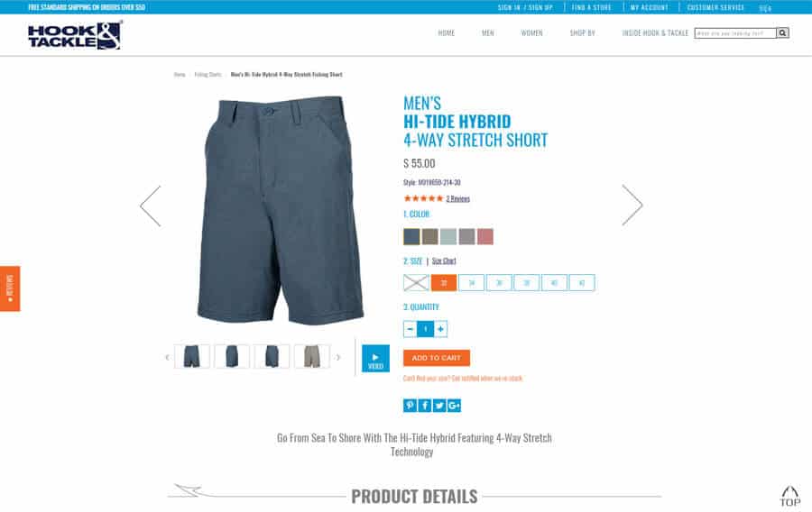The width and height of the screenshot is (812, 512).
Task: Open the Men menu
Action: (488, 33)
